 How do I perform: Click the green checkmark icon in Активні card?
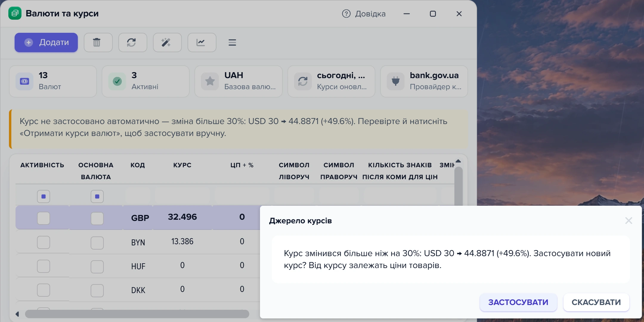pos(117,81)
